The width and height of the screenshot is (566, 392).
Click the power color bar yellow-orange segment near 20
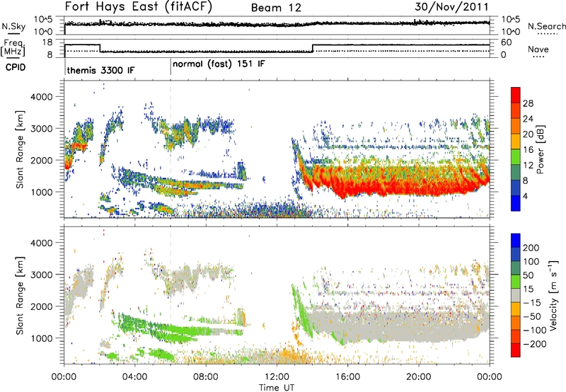pos(516,141)
